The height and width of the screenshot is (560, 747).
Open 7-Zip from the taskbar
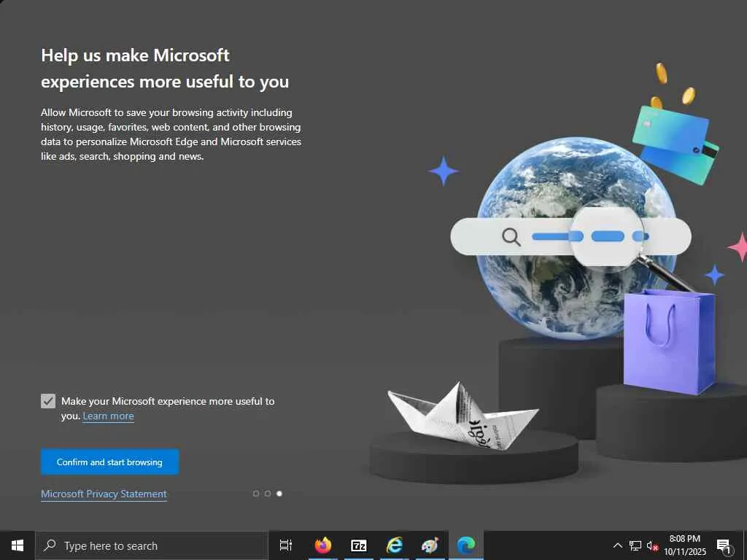click(x=359, y=545)
